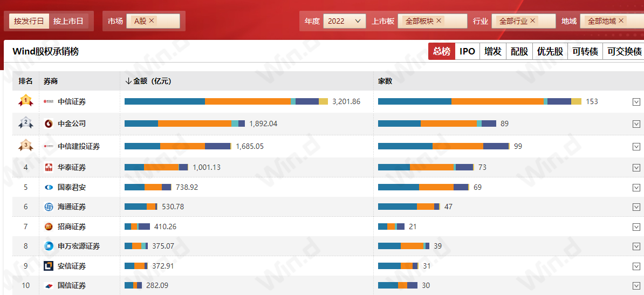The width and height of the screenshot is (644, 295).
Task: Switch to 按上市日 date mode
Action: tap(68, 21)
